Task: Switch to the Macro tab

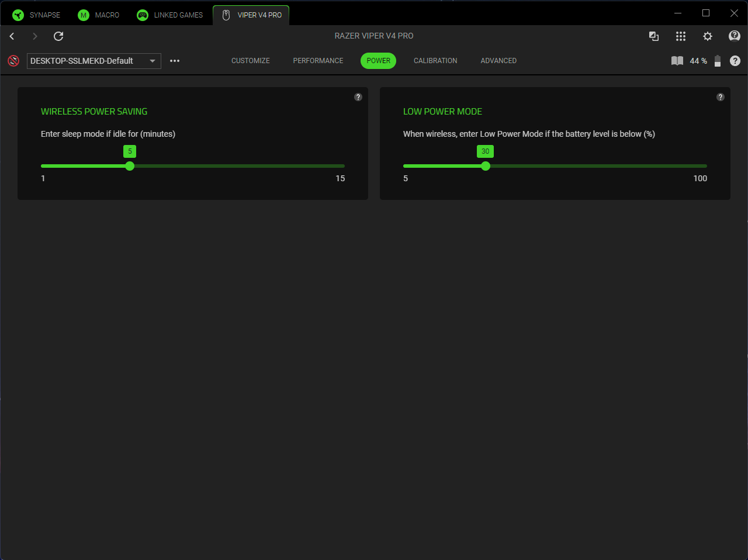Action: pyautogui.click(x=98, y=15)
